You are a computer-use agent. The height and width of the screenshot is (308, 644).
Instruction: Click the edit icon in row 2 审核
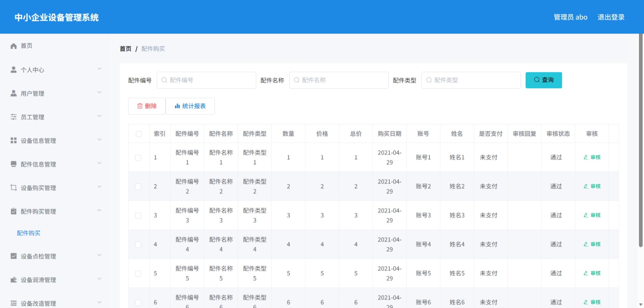(x=586, y=186)
